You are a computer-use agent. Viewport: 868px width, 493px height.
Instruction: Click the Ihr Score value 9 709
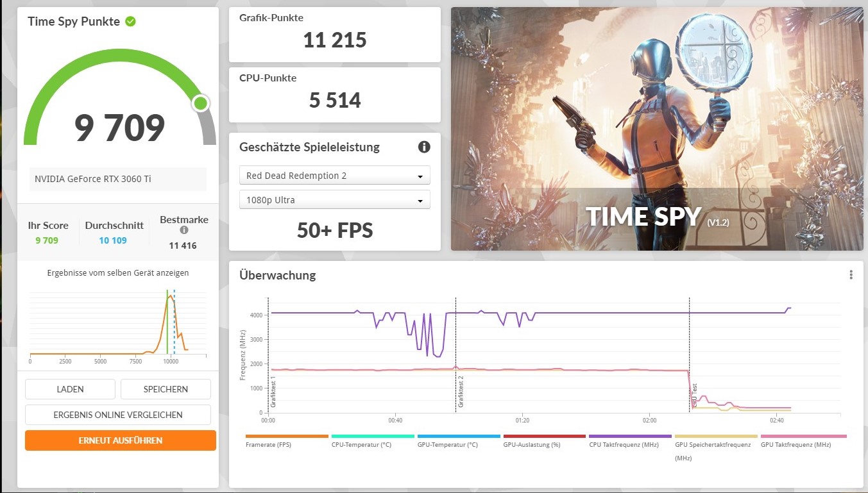(47, 240)
